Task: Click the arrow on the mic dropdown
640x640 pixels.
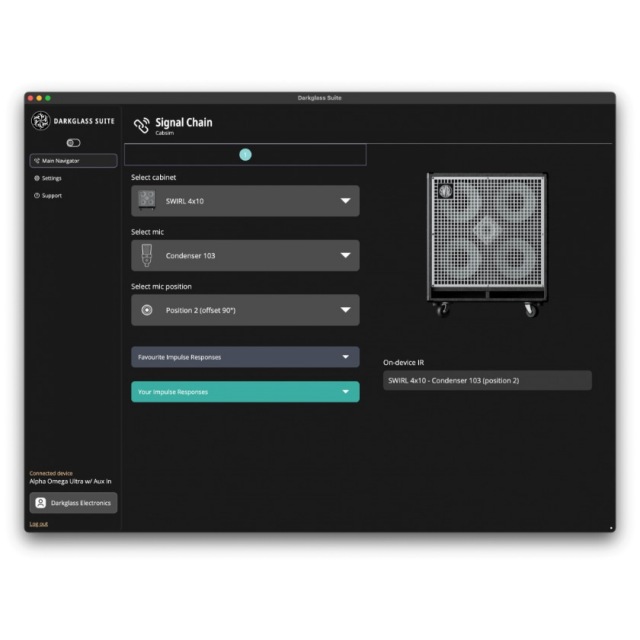Action: pyautogui.click(x=346, y=256)
